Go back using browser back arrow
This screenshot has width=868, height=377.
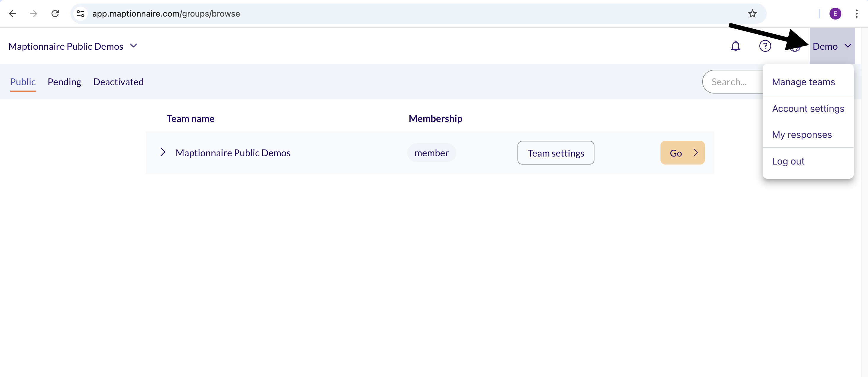click(12, 14)
